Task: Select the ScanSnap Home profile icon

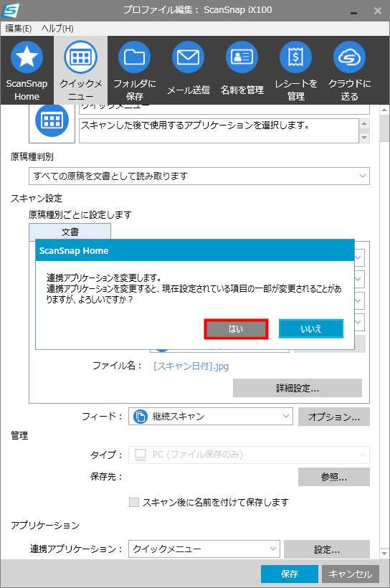Action: tap(27, 57)
